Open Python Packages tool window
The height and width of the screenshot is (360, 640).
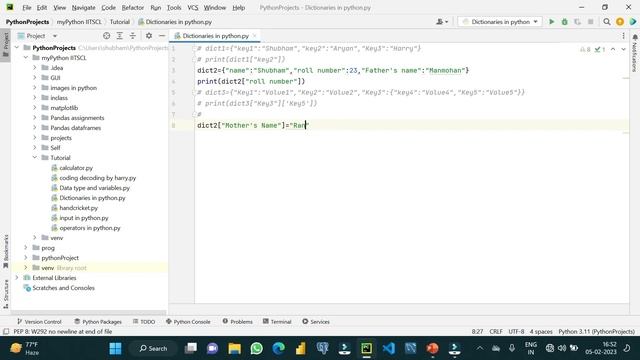pos(98,322)
